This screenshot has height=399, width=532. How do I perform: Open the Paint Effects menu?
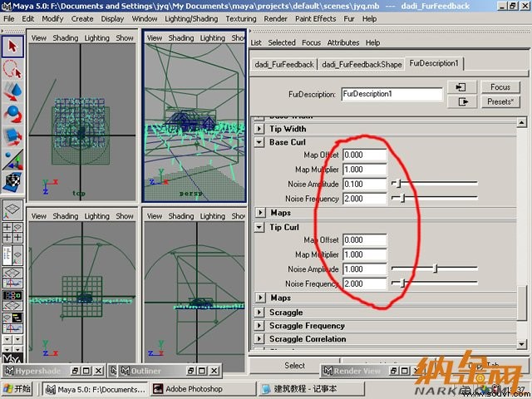(316, 19)
